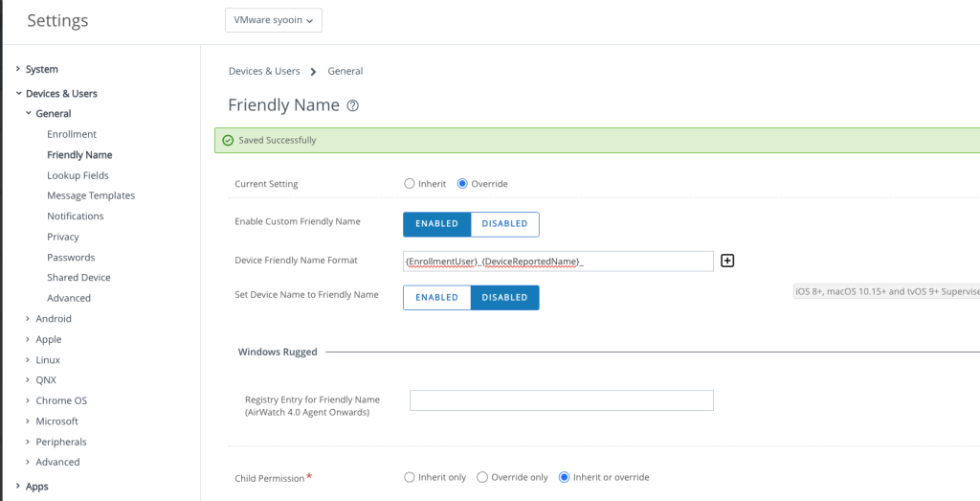This screenshot has width=980, height=501.
Task: Disable the Custom Friendly Name setting
Action: pos(504,224)
